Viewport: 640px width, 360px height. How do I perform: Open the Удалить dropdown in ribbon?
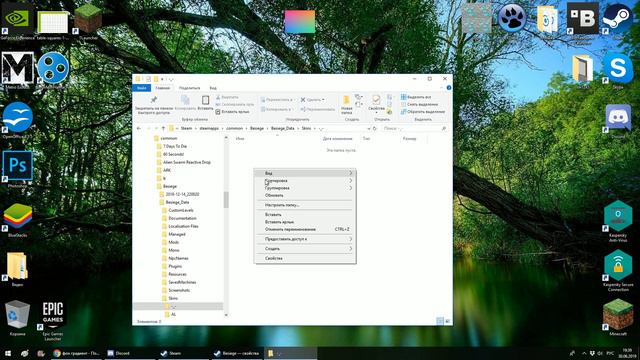click(x=313, y=100)
